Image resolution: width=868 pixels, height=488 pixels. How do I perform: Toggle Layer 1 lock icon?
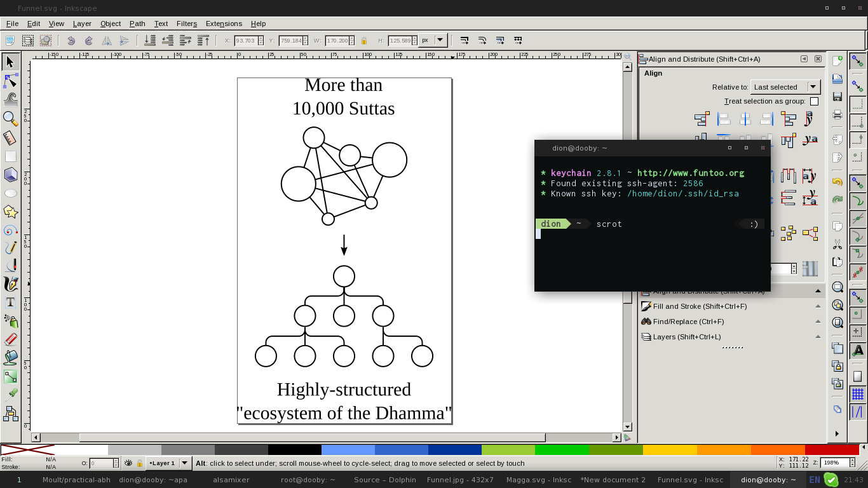coord(140,463)
